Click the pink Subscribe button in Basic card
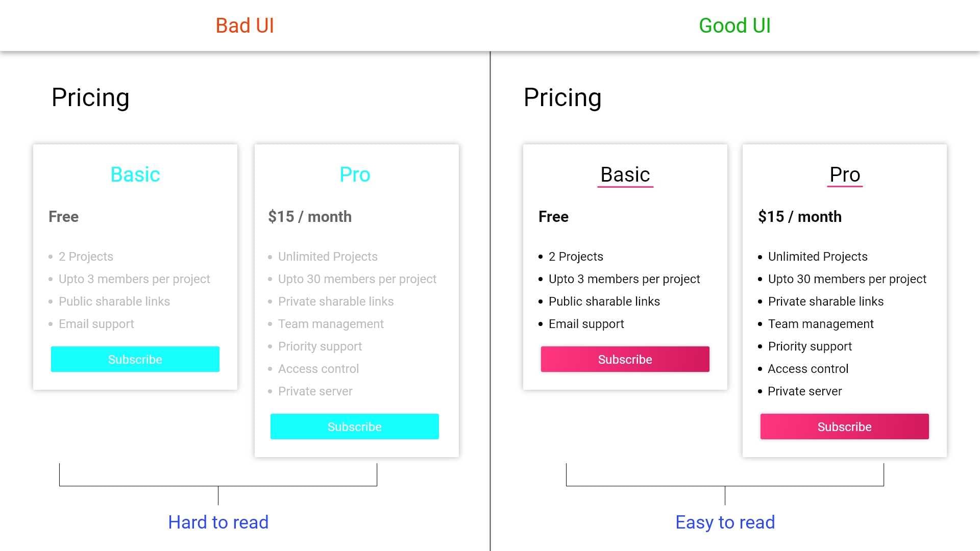 point(625,359)
